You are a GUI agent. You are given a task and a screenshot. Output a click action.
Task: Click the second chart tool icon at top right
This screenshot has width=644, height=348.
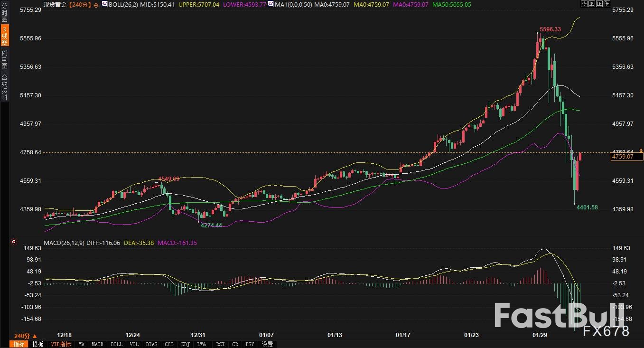[x=592, y=4]
